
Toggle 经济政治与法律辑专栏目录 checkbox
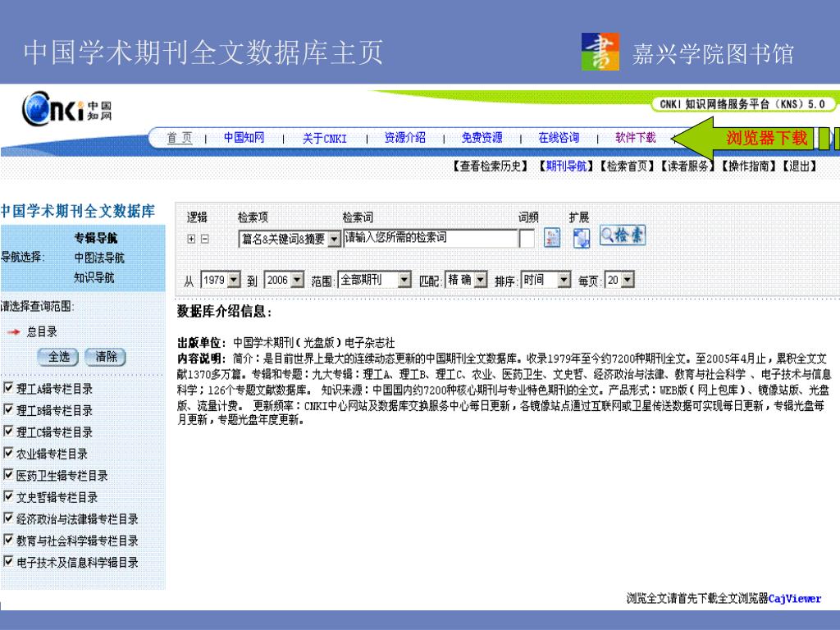click(x=8, y=518)
